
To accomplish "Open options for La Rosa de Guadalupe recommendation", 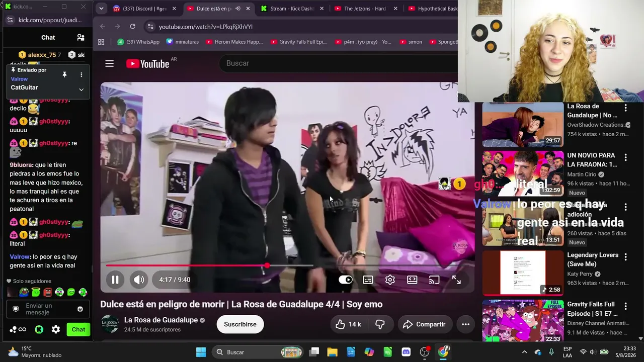I will [x=625, y=108].
